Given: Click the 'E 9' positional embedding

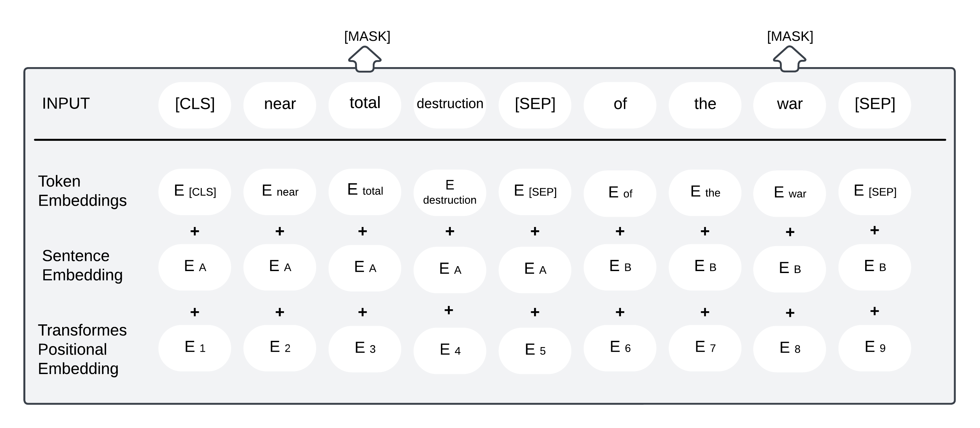Looking at the screenshot, I should tap(875, 348).
